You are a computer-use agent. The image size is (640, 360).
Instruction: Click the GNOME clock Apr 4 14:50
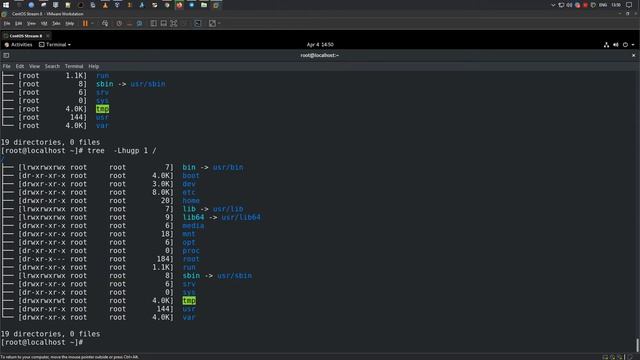click(x=320, y=44)
